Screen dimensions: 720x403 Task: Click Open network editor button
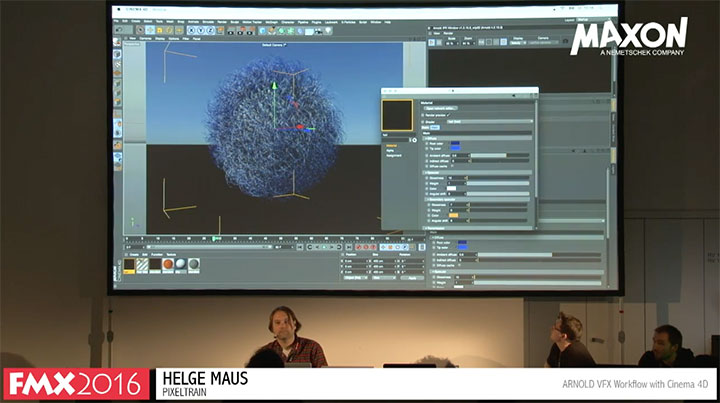pyautogui.click(x=440, y=108)
